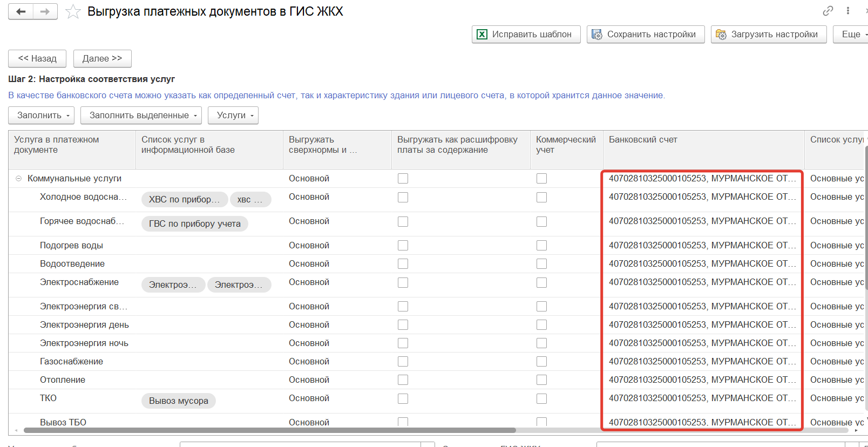Open Заполнить выделенные dropdown
This screenshot has height=447, width=868.
click(141, 115)
